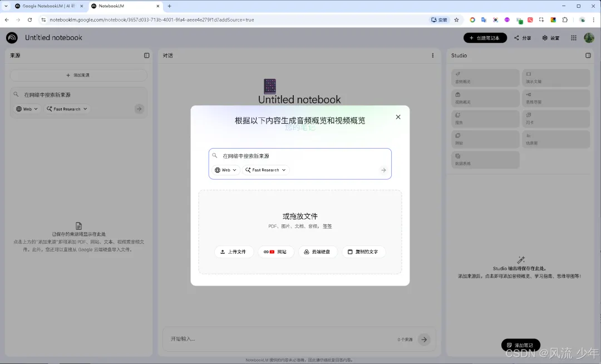
Task: Go back with the browser back arrow
Action: 7,20
